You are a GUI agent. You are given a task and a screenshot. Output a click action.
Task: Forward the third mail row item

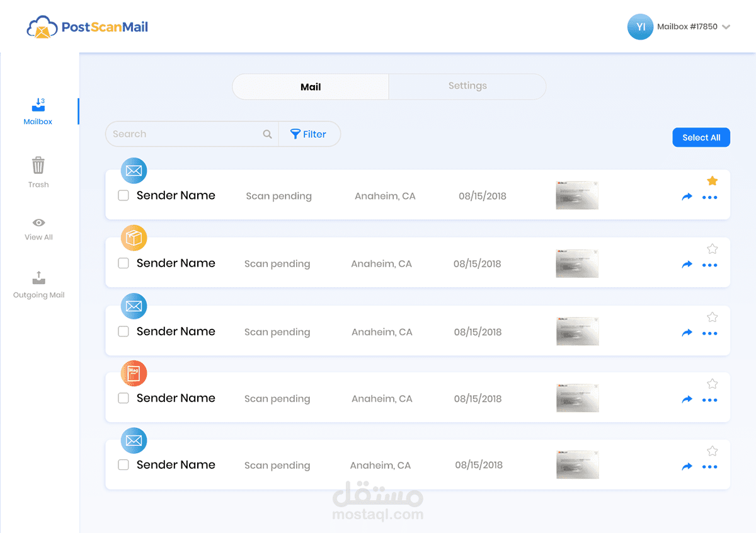click(x=687, y=333)
